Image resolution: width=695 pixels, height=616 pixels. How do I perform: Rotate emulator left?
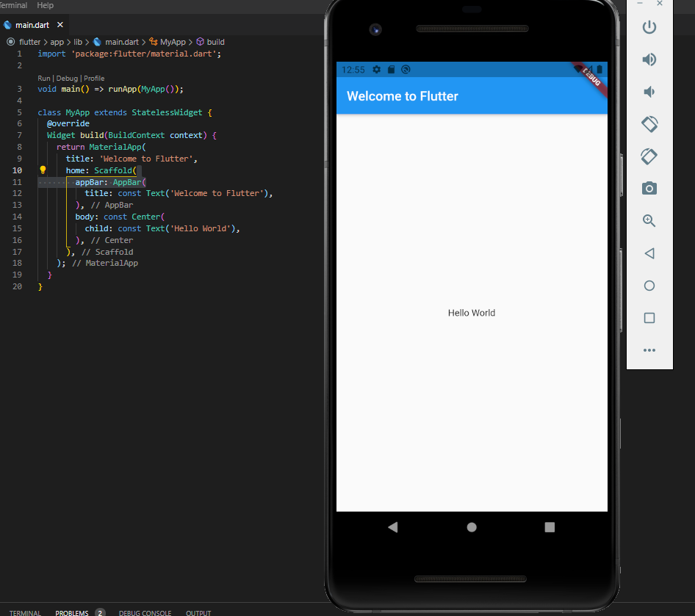tap(649, 124)
